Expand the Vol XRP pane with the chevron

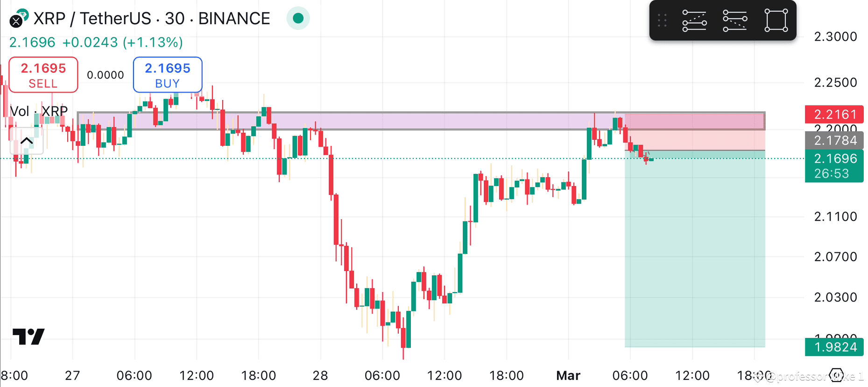coord(27,141)
